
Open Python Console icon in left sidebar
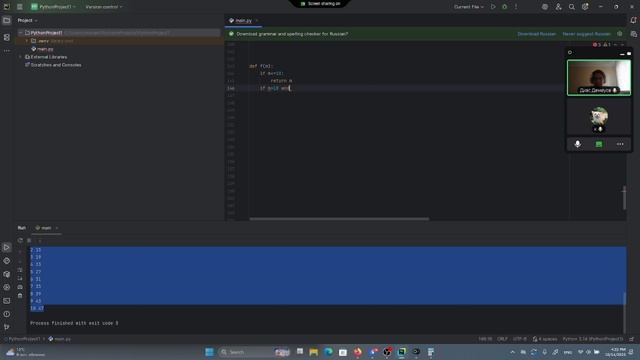[x=7, y=261]
